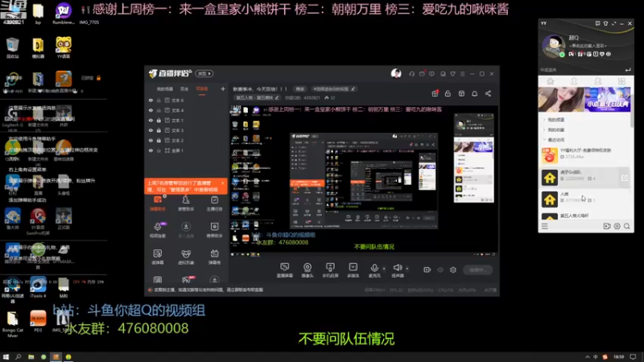Click the search icon at YY window bottom
Viewport: 644px width, 362px height.
627,226
